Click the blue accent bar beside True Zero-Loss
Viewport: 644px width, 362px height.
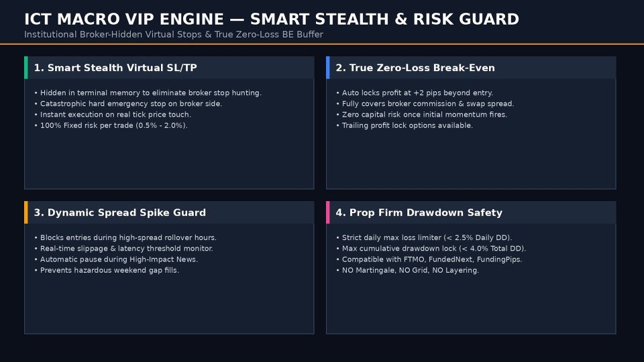click(x=328, y=68)
